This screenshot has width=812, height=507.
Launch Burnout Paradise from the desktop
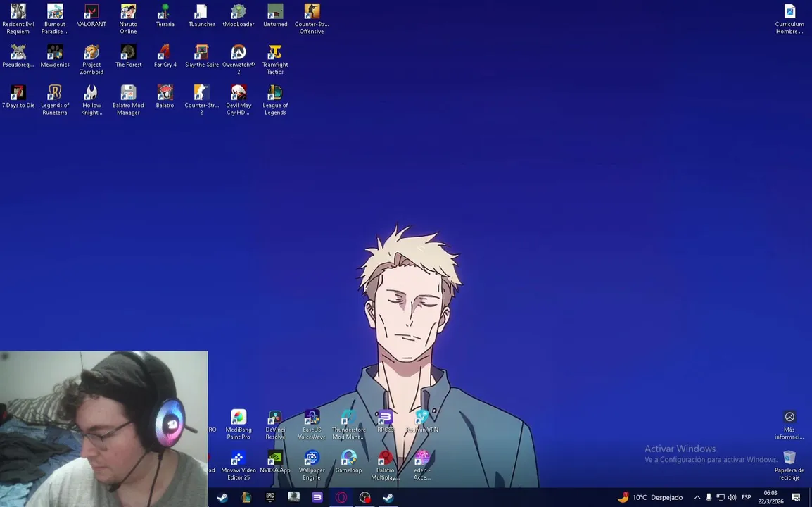(55, 19)
